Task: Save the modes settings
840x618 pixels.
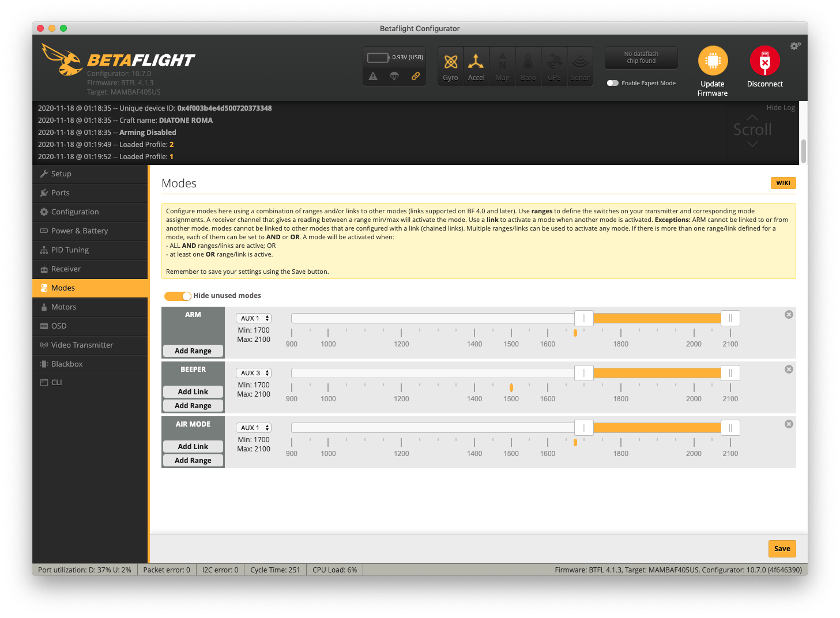Action: (782, 548)
